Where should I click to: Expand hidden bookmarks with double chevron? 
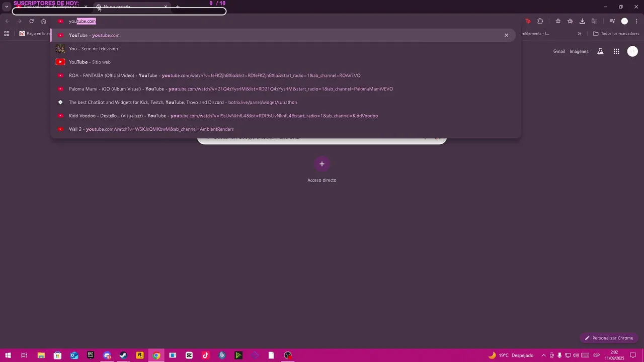click(x=579, y=34)
